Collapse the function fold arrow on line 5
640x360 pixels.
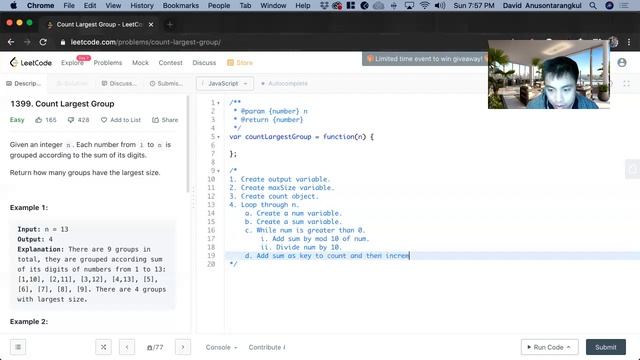click(x=218, y=137)
